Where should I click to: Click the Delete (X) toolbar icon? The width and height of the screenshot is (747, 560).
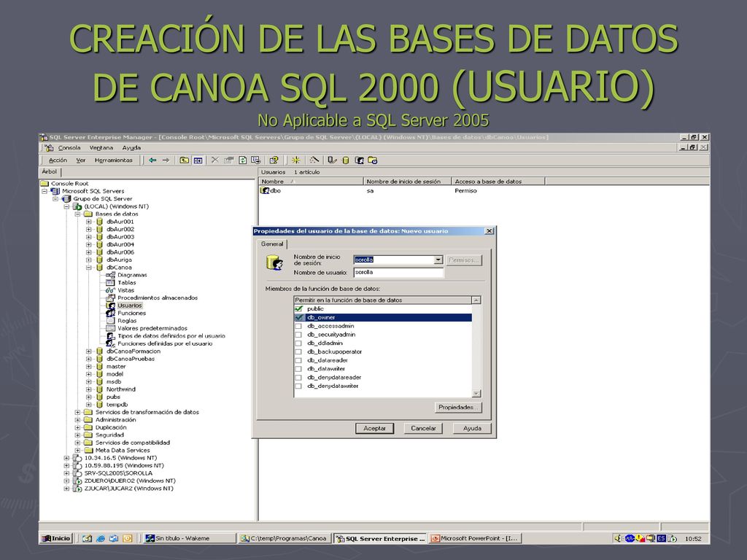215,160
